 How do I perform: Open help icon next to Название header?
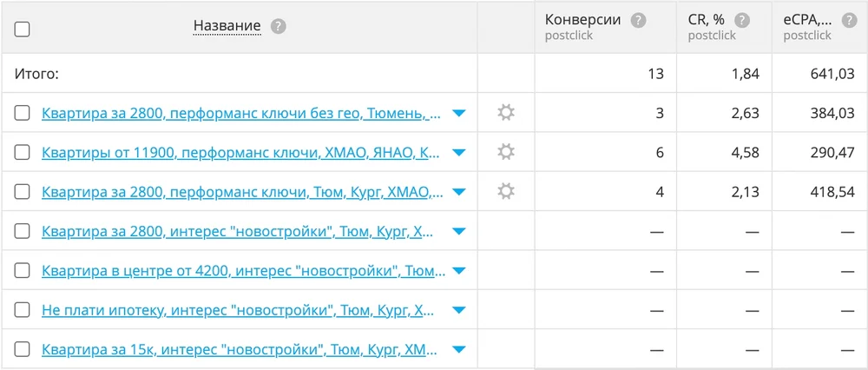[x=279, y=26]
